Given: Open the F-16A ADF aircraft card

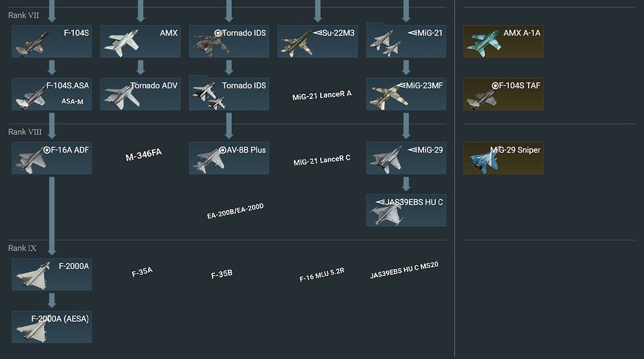Looking at the screenshot, I should point(52,158).
